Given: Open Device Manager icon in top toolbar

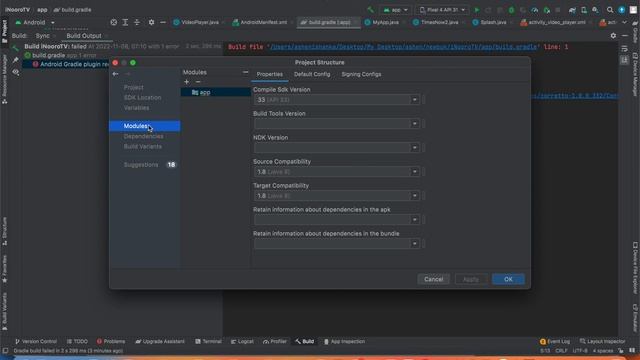Looking at the screenshot, I should 584,10.
